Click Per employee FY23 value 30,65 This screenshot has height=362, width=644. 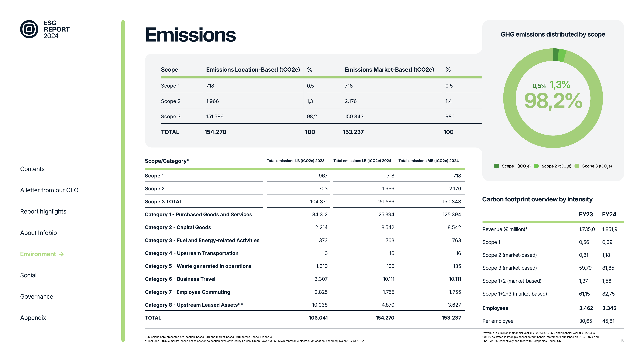click(x=586, y=321)
